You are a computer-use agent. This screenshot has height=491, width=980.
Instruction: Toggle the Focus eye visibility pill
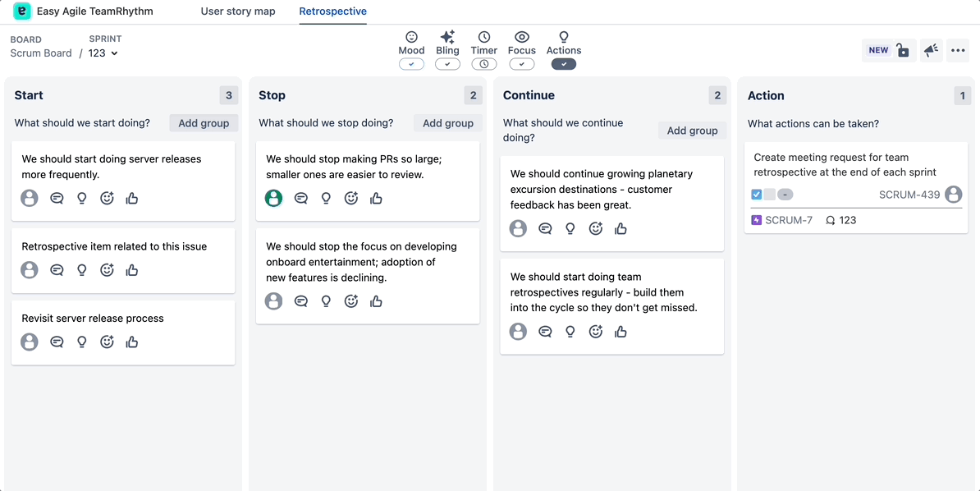pos(522,64)
